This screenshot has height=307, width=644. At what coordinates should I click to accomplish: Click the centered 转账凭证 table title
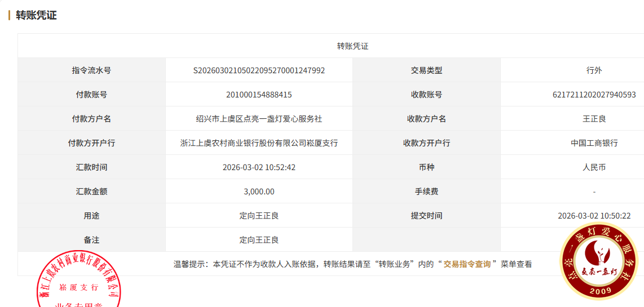[352, 46]
